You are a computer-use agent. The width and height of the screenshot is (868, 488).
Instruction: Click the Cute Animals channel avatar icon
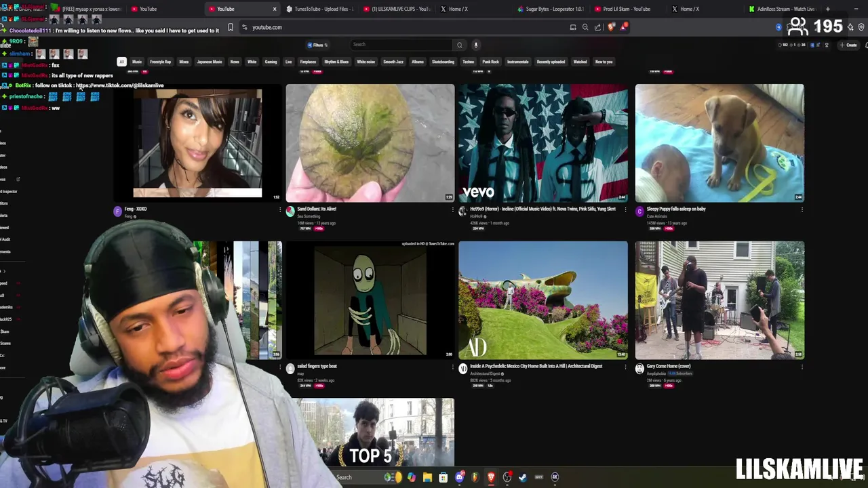639,211
